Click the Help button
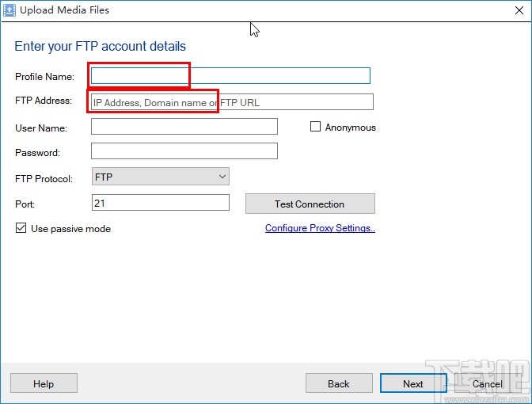This screenshot has height=404, width=532. pos(44,383)
